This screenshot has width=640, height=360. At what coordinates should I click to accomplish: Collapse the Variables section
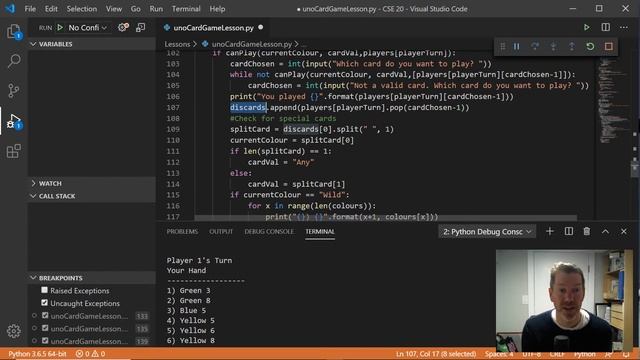(x=91, y=44)
